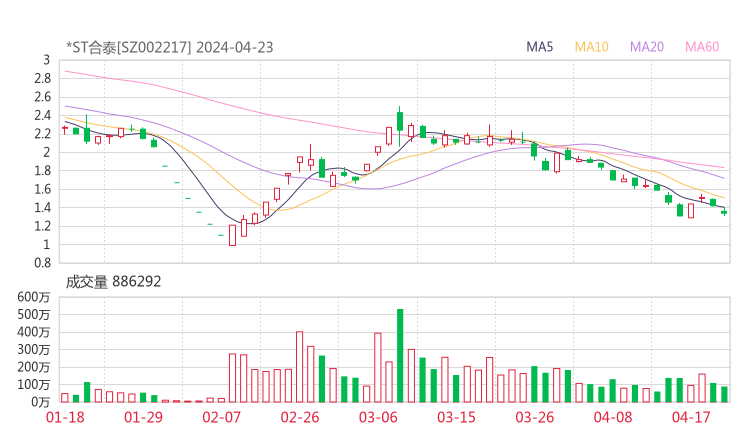Click the volume axis label 300万
The height and width of the screenshot is (440, 740).
click(34, 349)
